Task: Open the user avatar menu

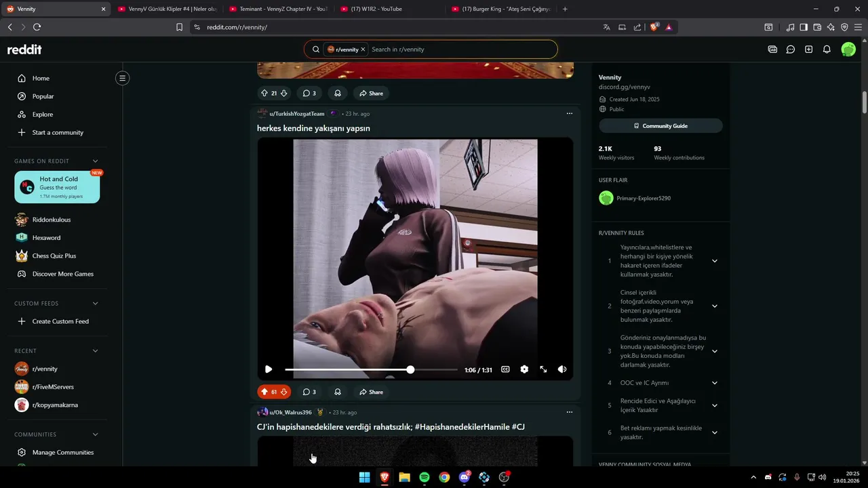Action: coord(848,49)
